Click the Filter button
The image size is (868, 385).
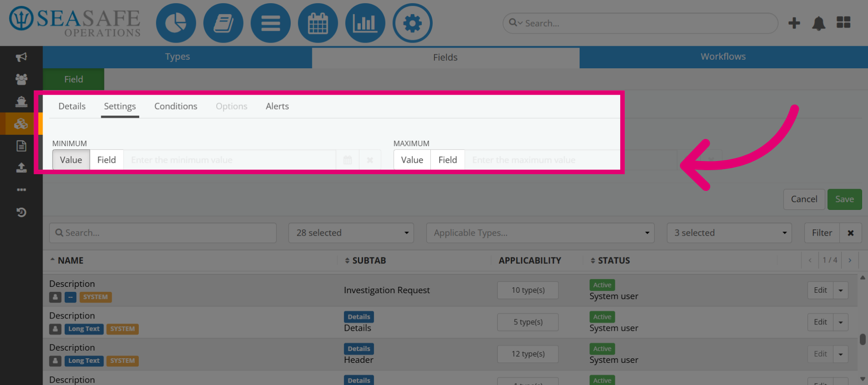[822, 233]
